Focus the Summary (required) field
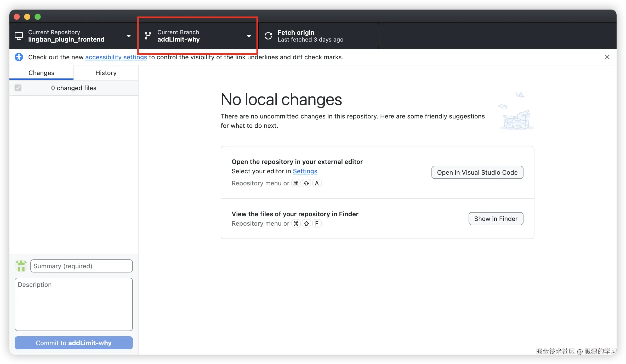 click(x=81, y=266)
